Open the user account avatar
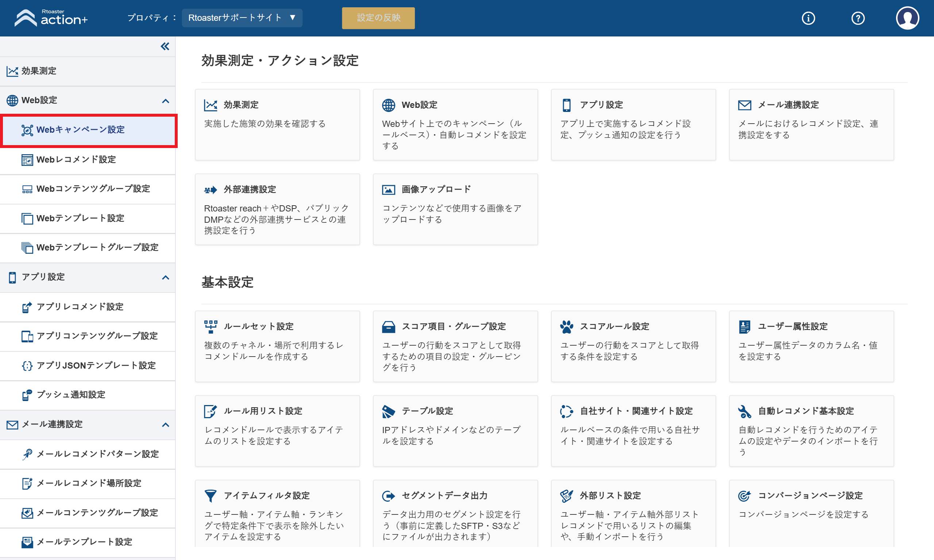934x560 pixels. [907, 18]
